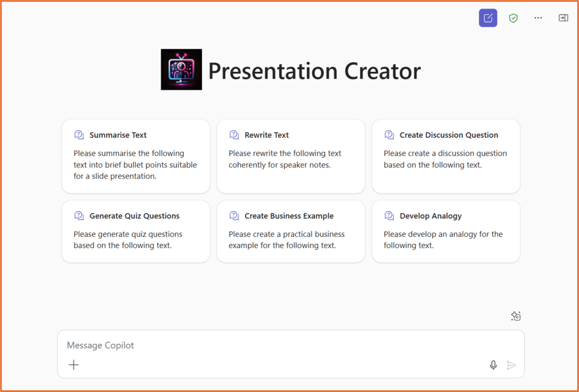
Task: Click the Presentation Creator agent logo
Action: click(x=181, y=70)
